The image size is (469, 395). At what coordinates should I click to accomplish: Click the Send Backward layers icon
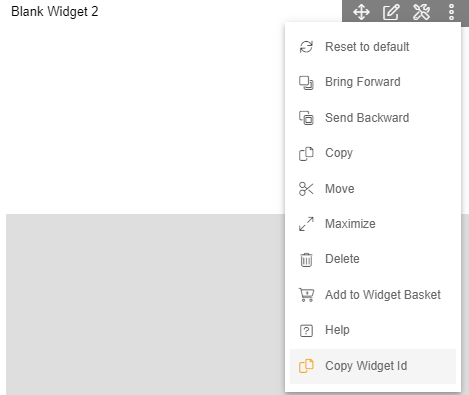[306, 118]
